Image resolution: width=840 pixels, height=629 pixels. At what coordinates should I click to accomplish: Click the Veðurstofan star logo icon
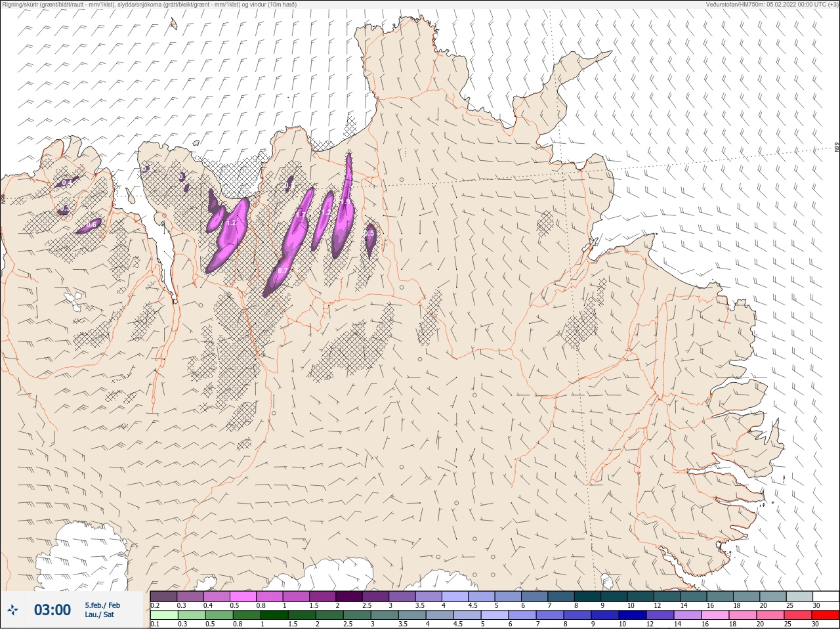(13, 611)
